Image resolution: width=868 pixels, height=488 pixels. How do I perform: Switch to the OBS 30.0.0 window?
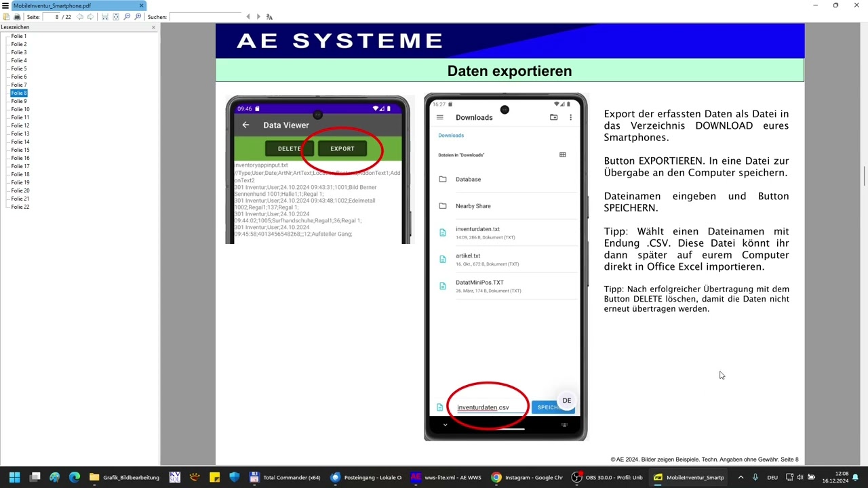pyautogui.click(x=608, y=477)
